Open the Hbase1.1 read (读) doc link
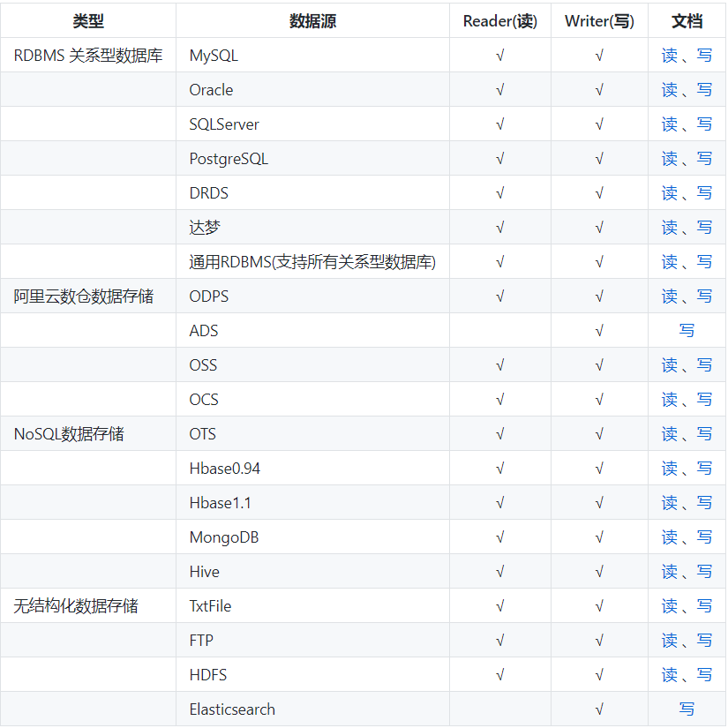The width and height of the screenshot is (728, 728). click(669, 502)
